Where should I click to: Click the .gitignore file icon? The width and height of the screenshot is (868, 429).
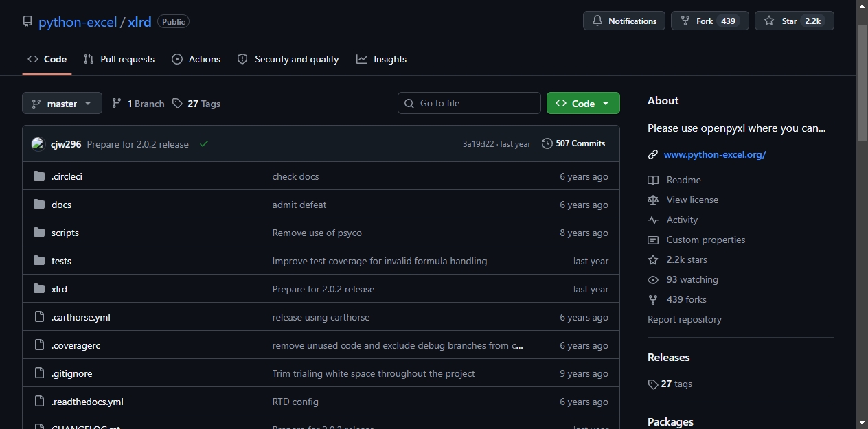39,373
